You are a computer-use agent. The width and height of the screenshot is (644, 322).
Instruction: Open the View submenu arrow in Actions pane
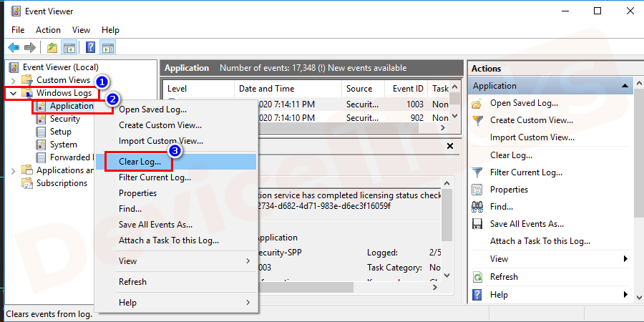(x=625, y=259)
